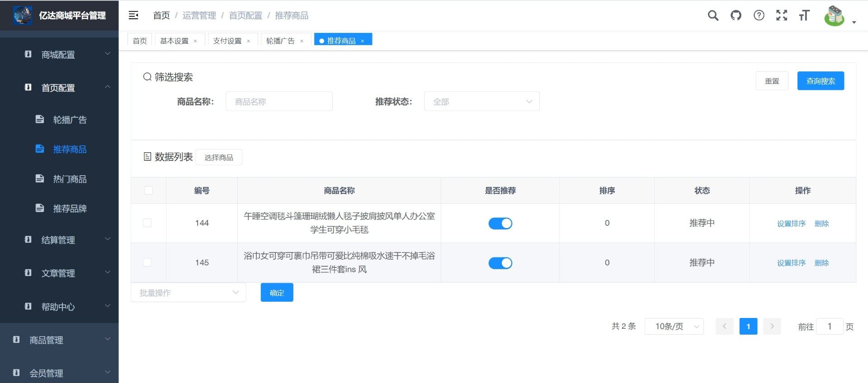Viewport: 868px width, 383px height.
Task: Click the font size adjustment icon
Action: pos(804,16)
